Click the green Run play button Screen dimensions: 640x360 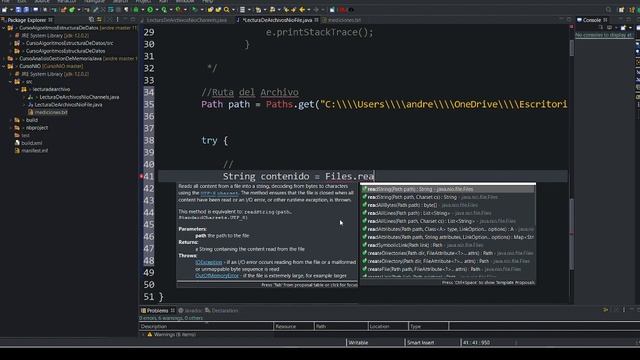[150, 9]
